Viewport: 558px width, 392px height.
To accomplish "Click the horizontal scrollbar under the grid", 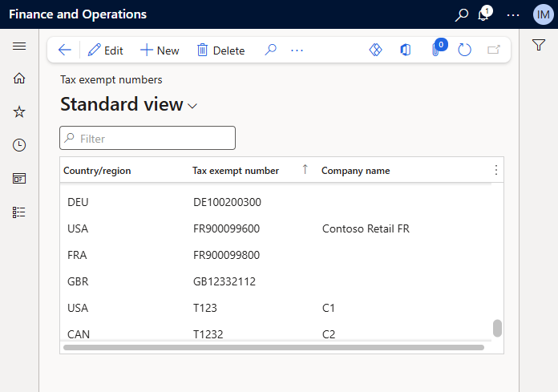I will click(273, 347).
